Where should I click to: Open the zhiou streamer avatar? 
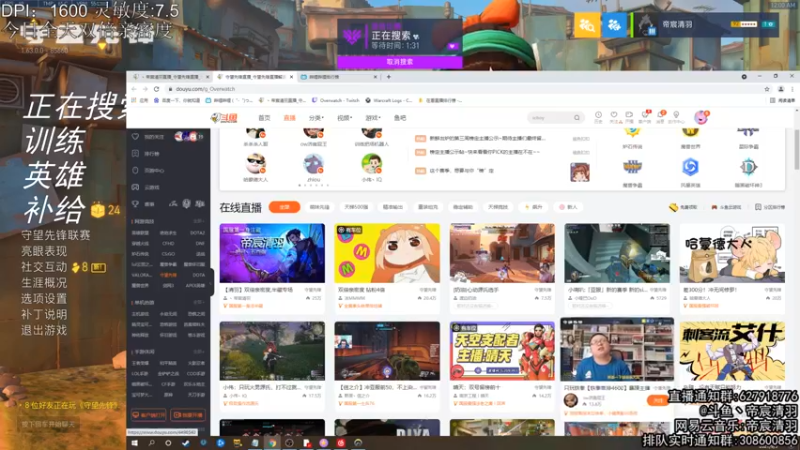313,165
